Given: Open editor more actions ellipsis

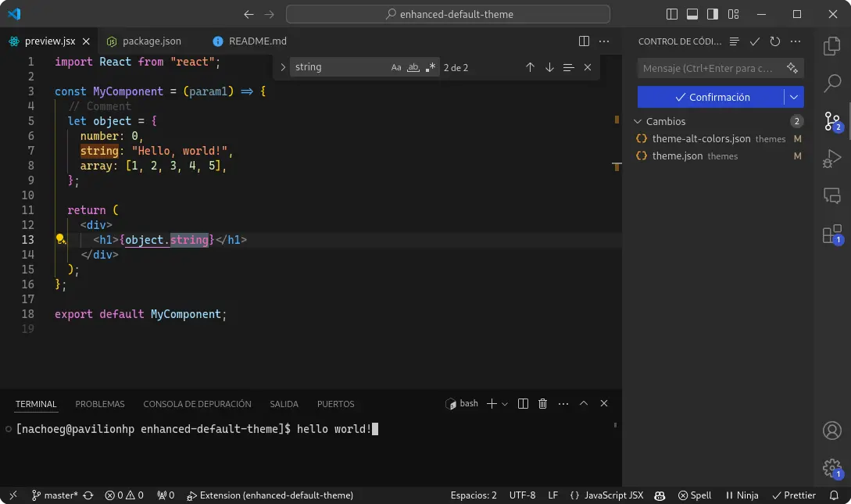Looking at the screenshot, I should 604,41.
